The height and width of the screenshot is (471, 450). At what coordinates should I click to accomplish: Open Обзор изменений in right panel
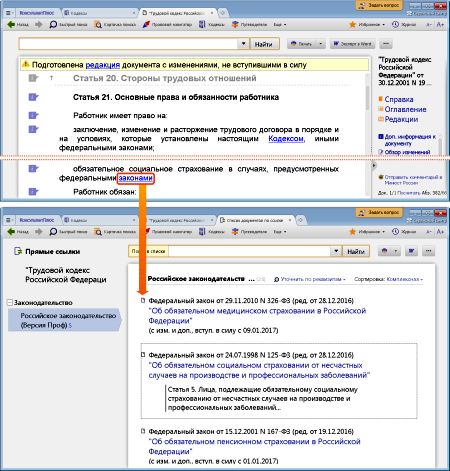click(x=407, y=152)
